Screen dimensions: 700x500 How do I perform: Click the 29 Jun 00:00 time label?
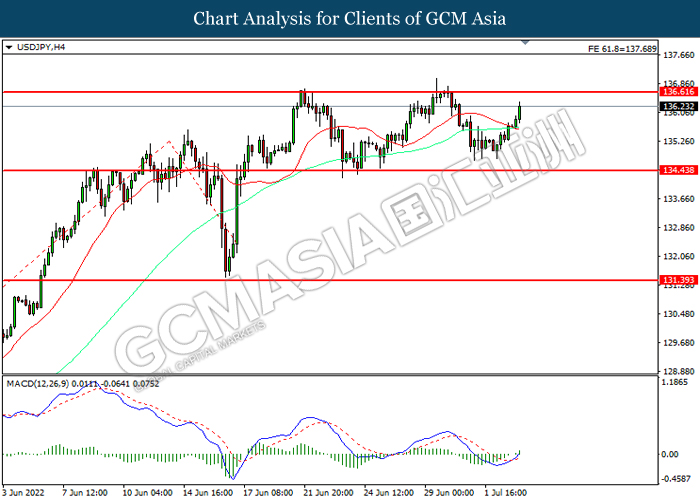click(449, 493)
